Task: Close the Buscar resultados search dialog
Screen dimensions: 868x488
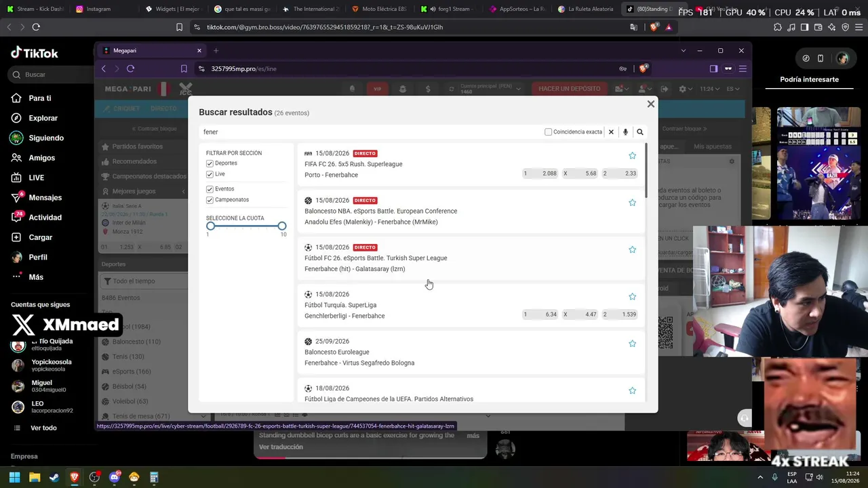Action: (651, 104)
